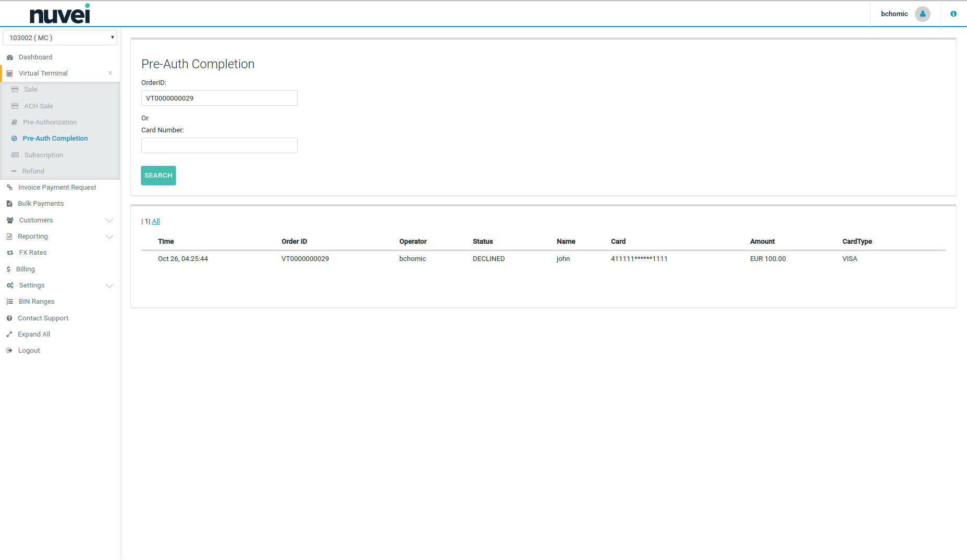Click the Billing dollar sign icon
This screenshot has width=967, height=560.
(8, 269)
